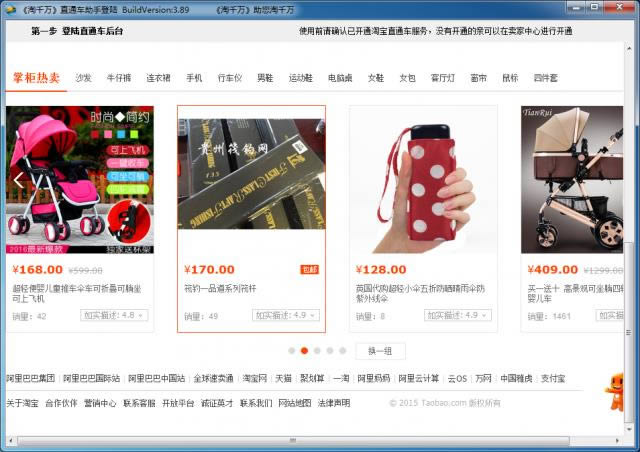Screen dimensions: 640x452
Task: Select the active orange carousel dot
Action: point(304,351)
